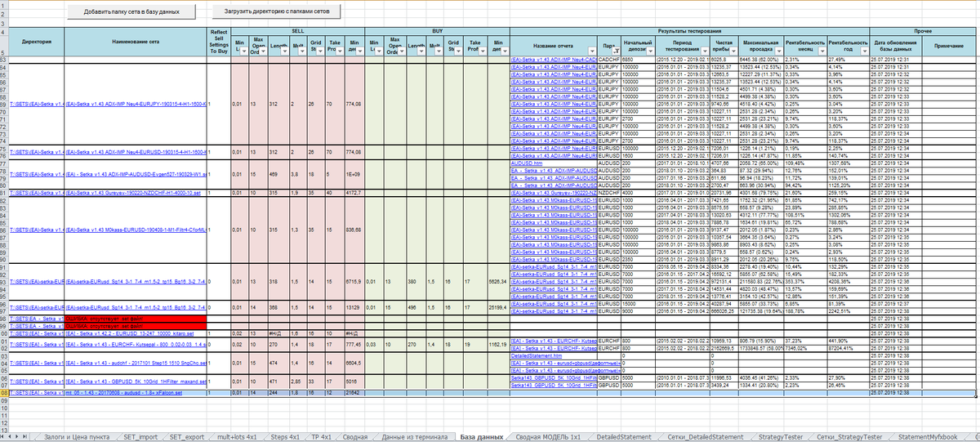Open SELL Take Profit filter dropdown

(339, 51)
